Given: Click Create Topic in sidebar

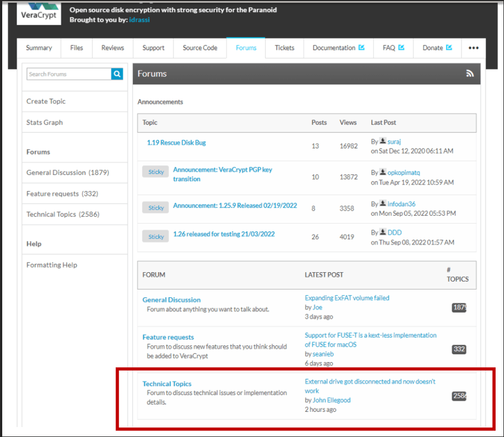Looking at the screenshot, I should (46, 101).
